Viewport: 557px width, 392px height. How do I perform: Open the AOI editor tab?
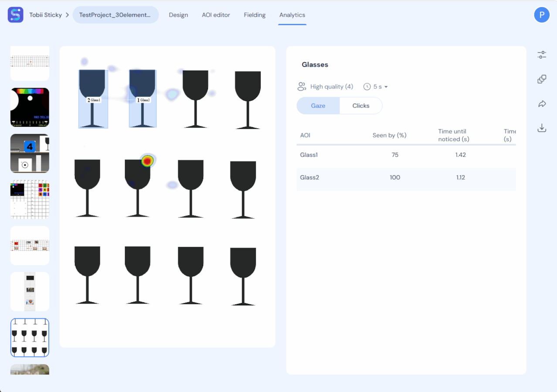[216, 15]
